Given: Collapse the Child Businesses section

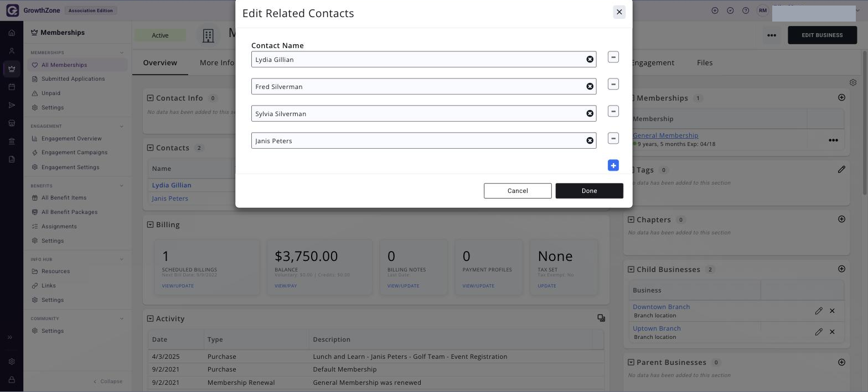Looking at the screenshot, I should 631,269.
